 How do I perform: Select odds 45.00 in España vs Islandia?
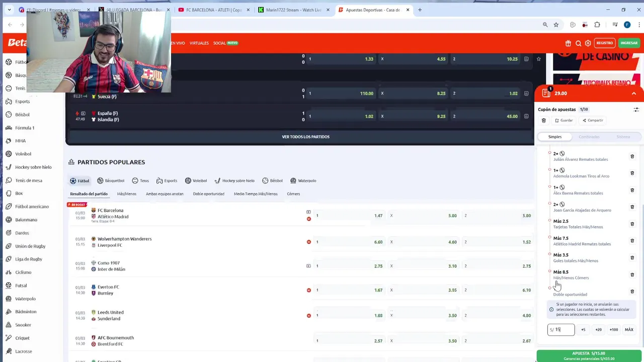484,116
